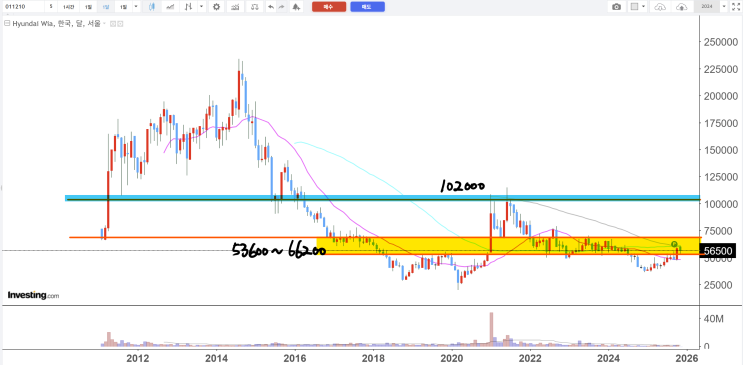This screenshot has height=365, width=743.
Task: Select the yellow support zone rectangle
Action: click(x=507, y=246)
